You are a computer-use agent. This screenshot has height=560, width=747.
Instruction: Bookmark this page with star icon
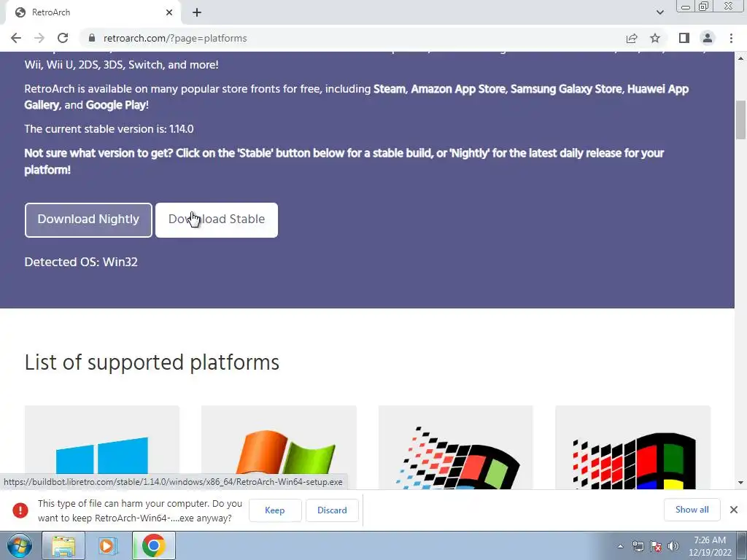pyautogui.click(x=655, y=38)
